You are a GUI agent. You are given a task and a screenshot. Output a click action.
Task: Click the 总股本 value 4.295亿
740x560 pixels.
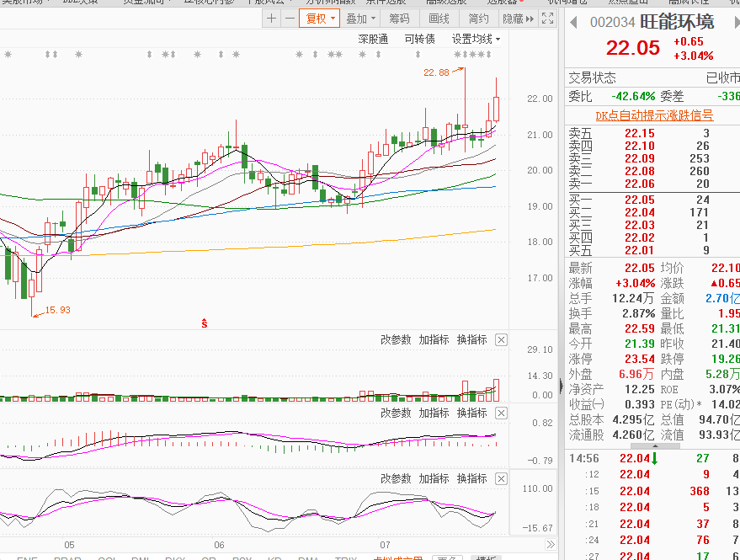(x=633, y=419)
